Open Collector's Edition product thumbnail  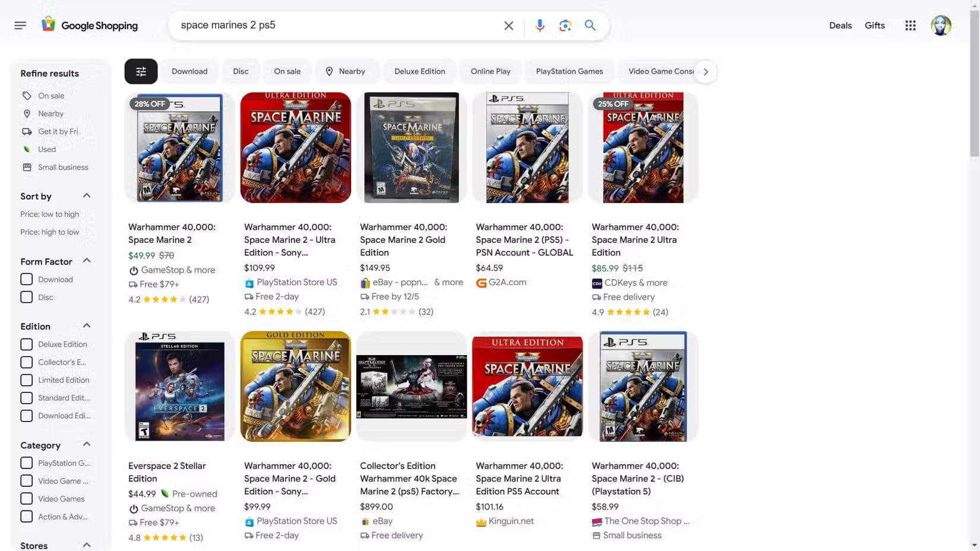pos(412,387)
